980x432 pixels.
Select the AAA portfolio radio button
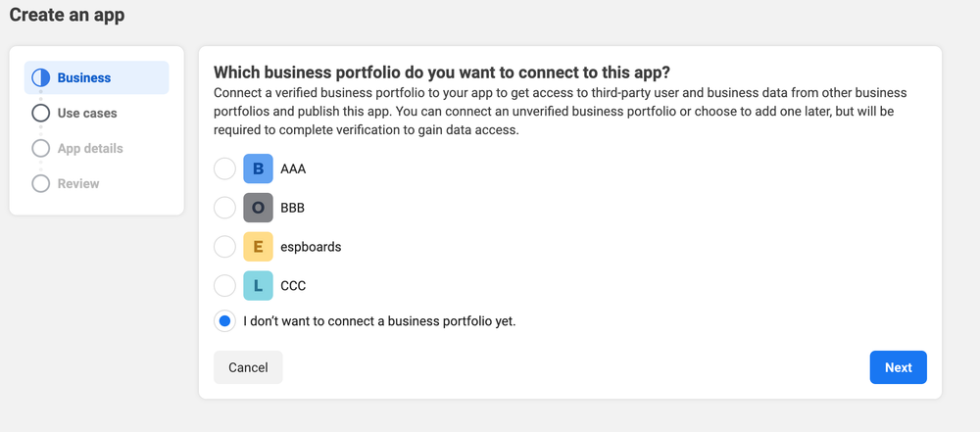coord(224,168)
